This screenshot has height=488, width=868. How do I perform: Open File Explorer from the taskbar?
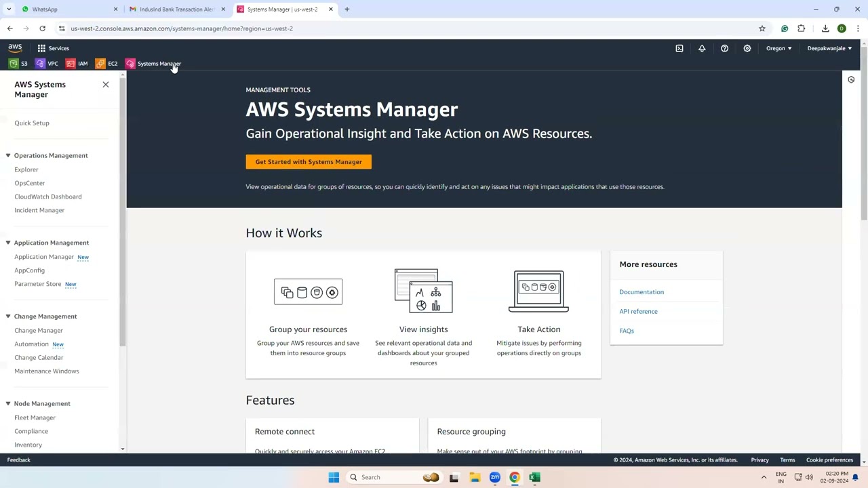click(475, 477)
